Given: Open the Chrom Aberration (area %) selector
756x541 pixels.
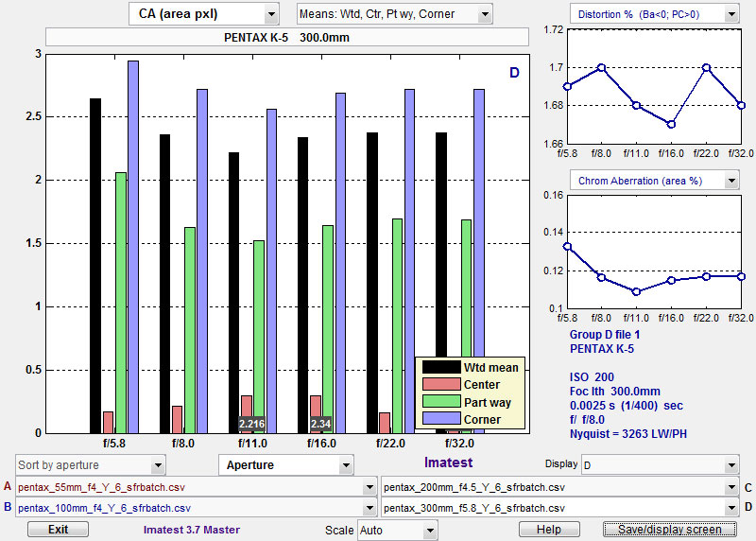Looking at the screenshot, I should pyautogui.click(x=654, y=181).
